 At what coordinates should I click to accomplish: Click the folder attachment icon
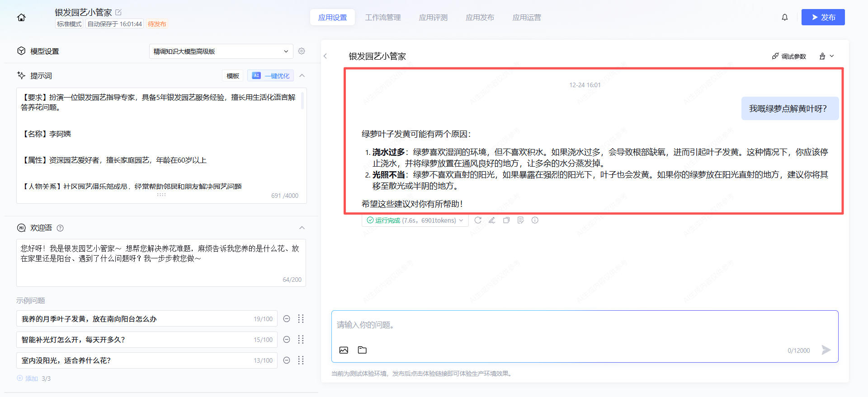click(362, 350)
